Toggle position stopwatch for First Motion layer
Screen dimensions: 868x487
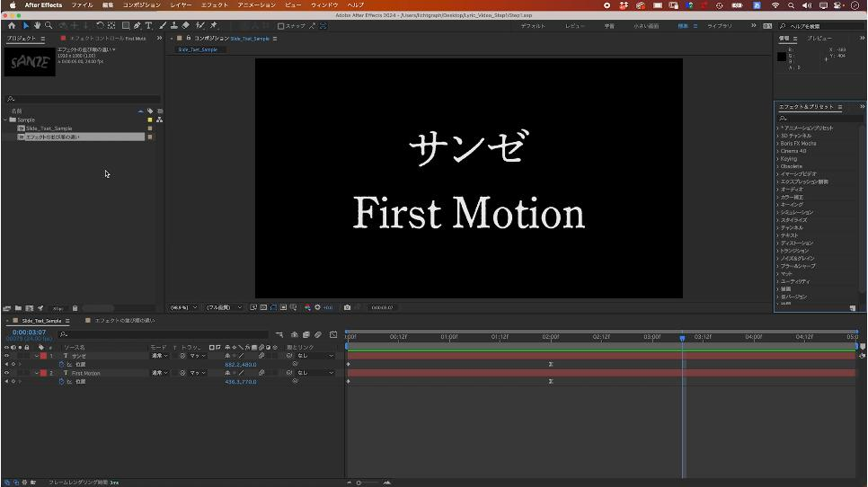[x=61, y=382]
